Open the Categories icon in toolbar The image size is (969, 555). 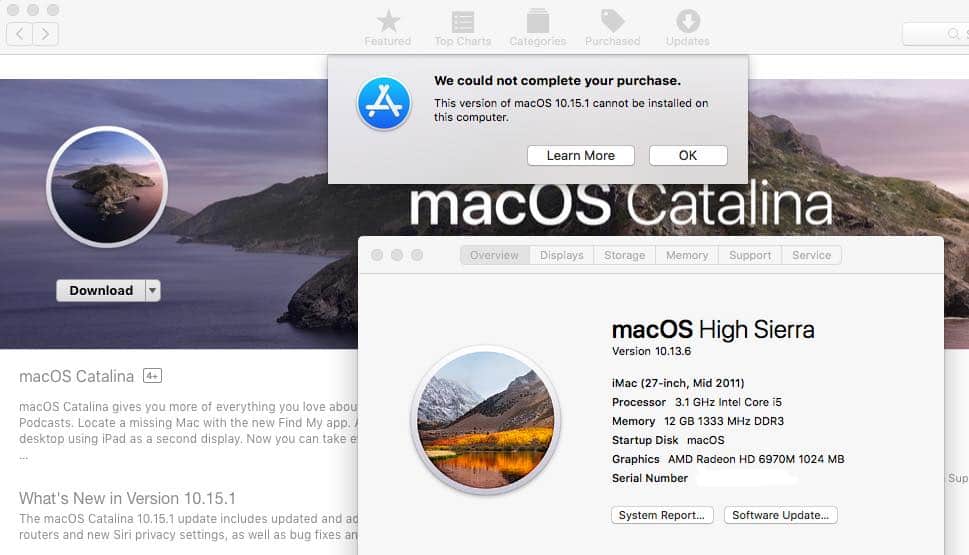pyautogui.click(x=538, y=21)
